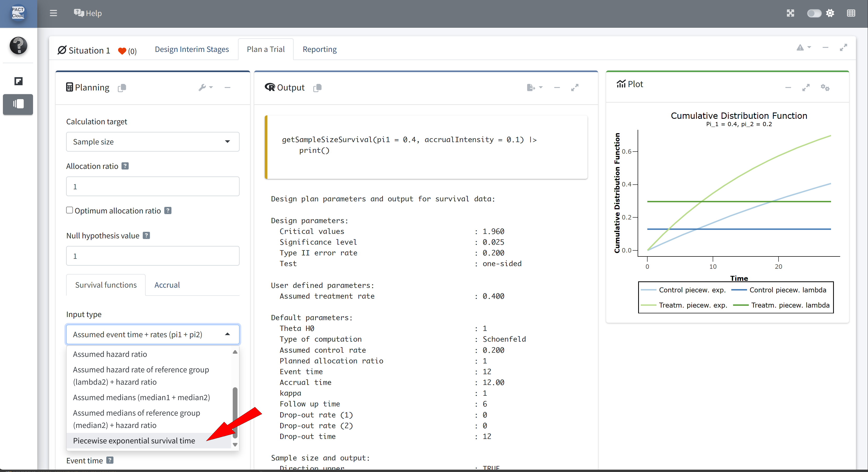
Task: Open the apps grid icon
Action: click(x=851, y=13)
